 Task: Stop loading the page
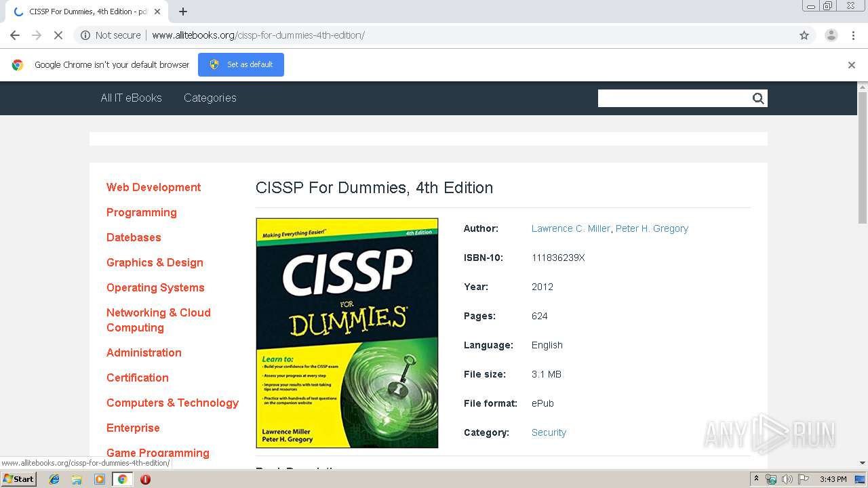pyautogui.click(x=58, y=35)
